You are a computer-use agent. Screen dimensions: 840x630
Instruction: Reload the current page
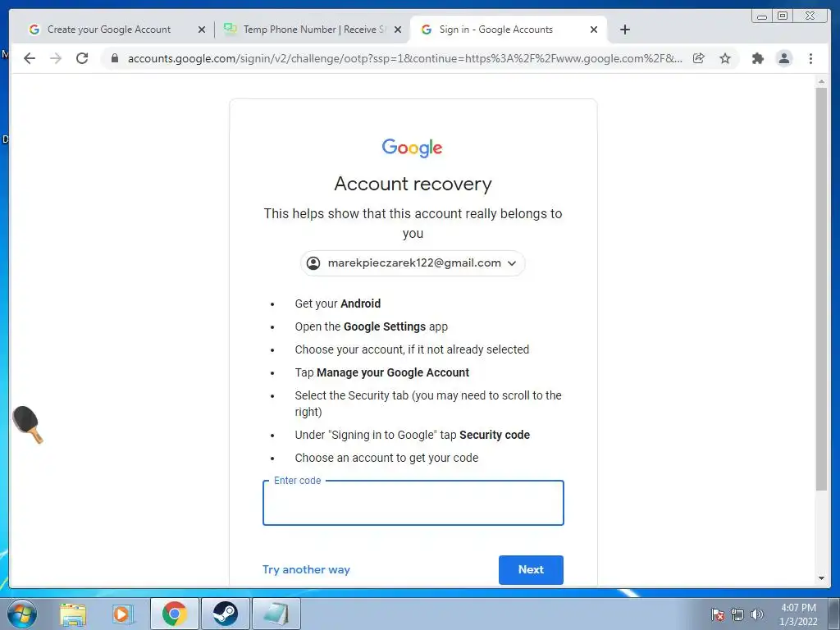(x=82, y=58)
